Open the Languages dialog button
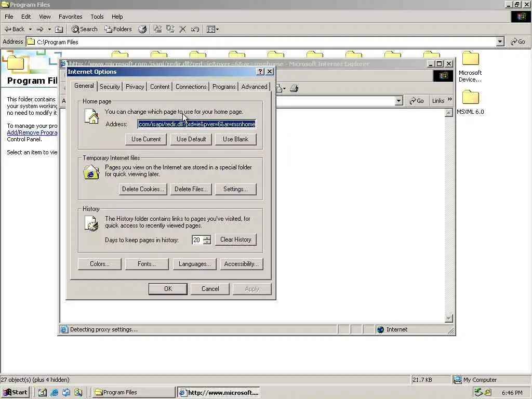The image size is (532, 399). 194,264
